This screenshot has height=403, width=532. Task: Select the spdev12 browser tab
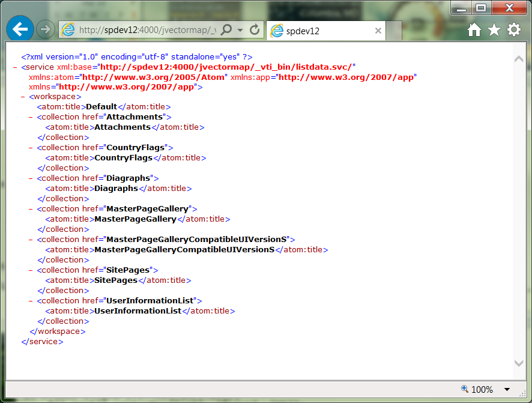pos(324,30)
